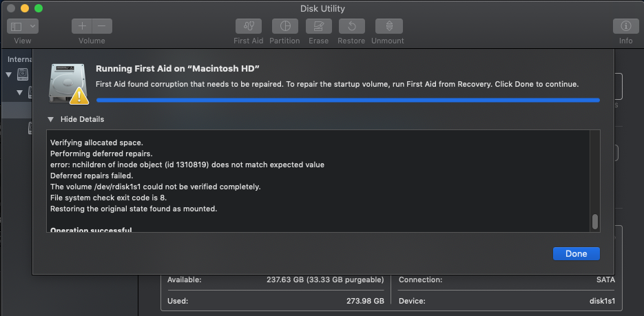
Task: Click the "could not be verified completely" line
Action: 156,187
